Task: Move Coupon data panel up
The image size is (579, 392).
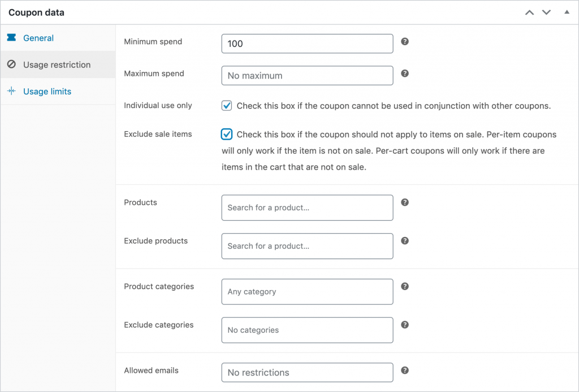Action: click(x=529, y=12)
